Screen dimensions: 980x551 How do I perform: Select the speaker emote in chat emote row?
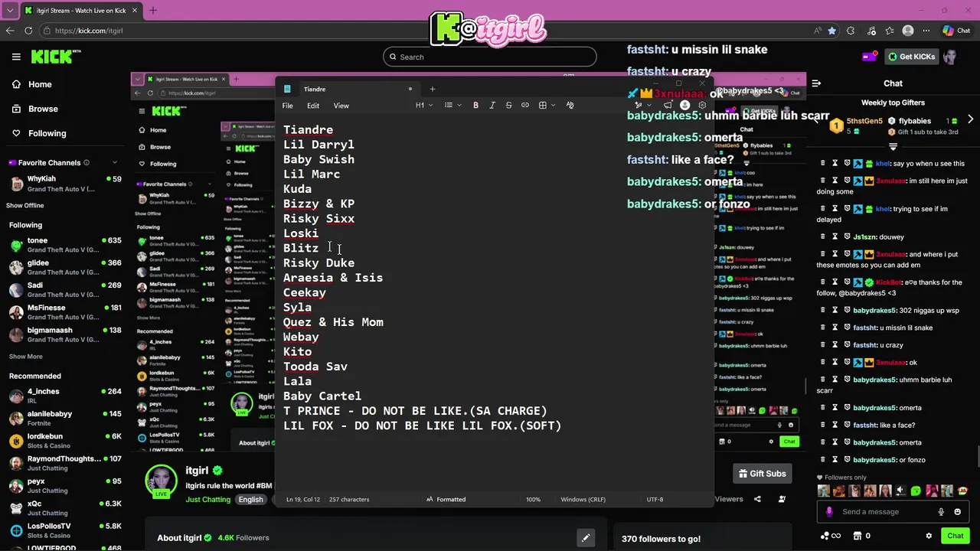[902, 491]
